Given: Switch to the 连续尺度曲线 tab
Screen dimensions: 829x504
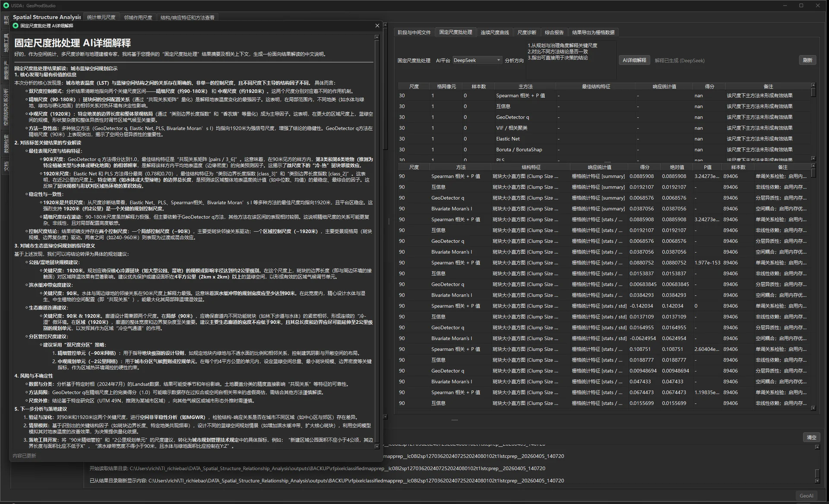Looking at the screenshot, I should [494, 32].
